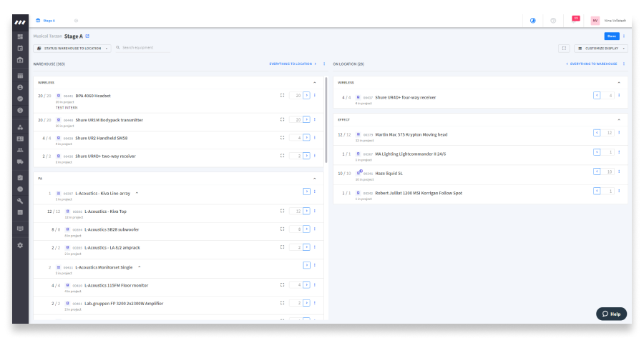Open the help question mark icon in top bar
Screen dimensions: 644x338
point(553,21)
